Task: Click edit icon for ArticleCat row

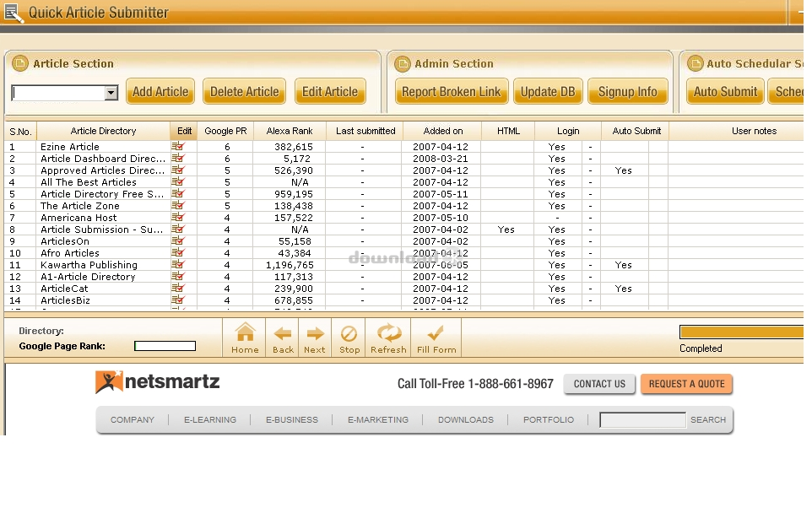Action: click(178, 289)
